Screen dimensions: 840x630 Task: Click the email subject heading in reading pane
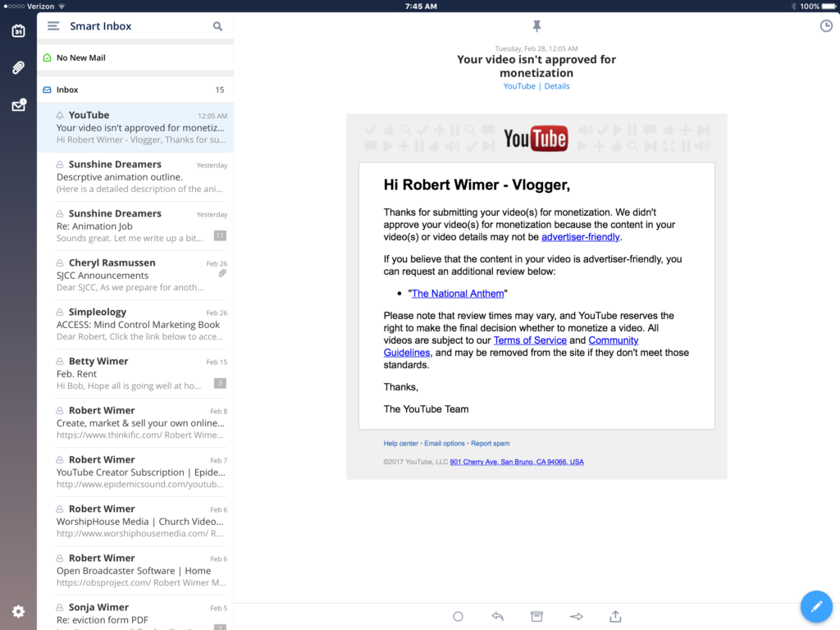(536, 66)
